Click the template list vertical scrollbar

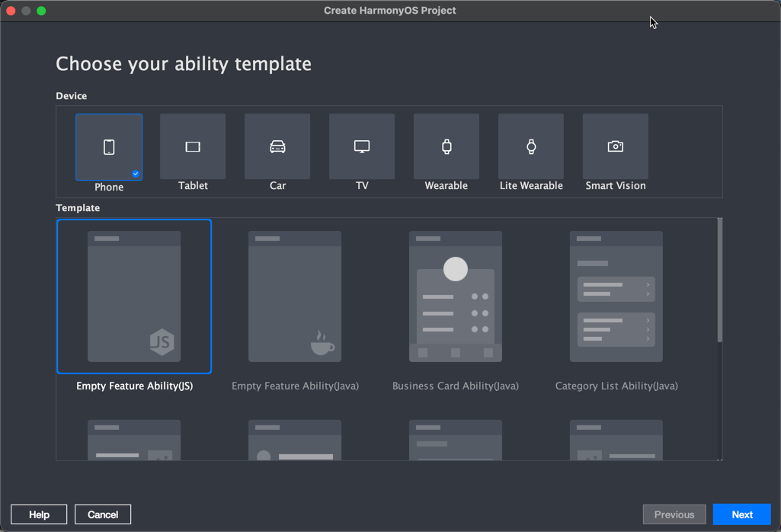coord(720,280)
